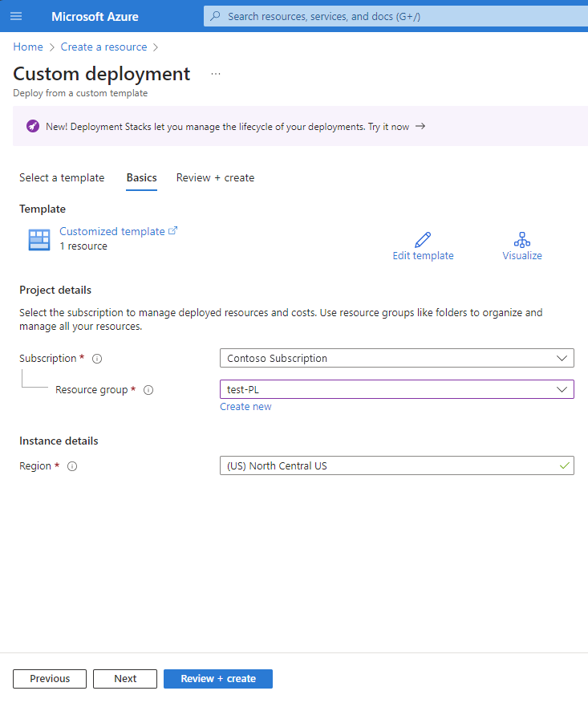Click the info icon next to Region
Screen dimensions: 588x703
point(73,465)
